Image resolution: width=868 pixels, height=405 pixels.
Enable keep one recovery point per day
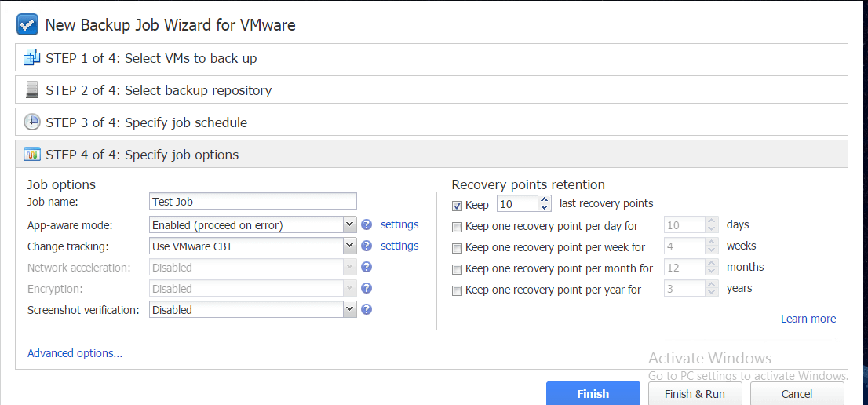coord(458,227)
